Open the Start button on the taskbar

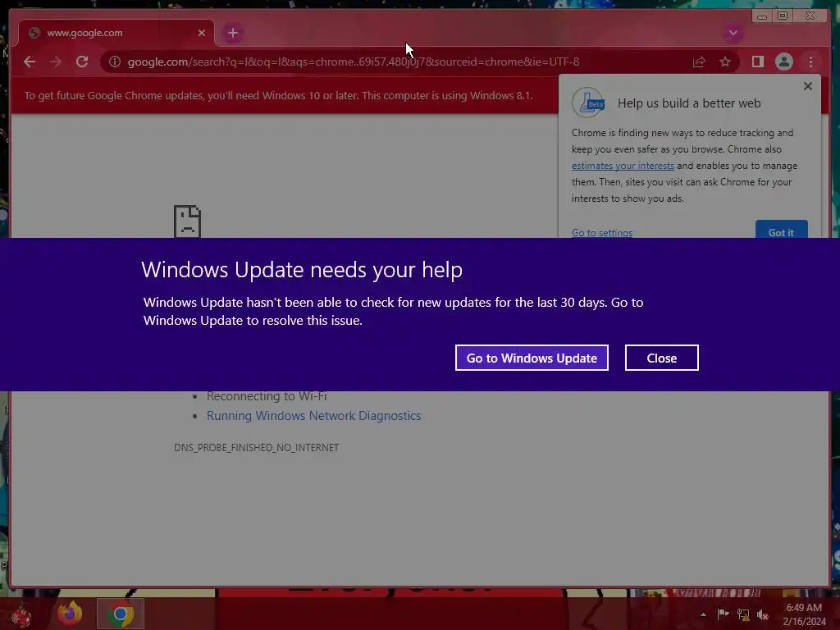pos(21,615)
